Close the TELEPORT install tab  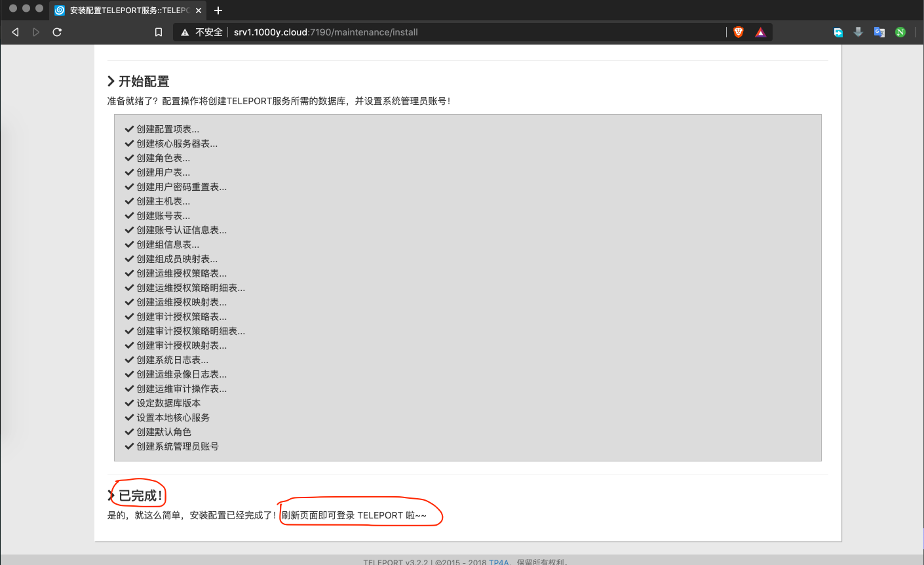point(199,10)
